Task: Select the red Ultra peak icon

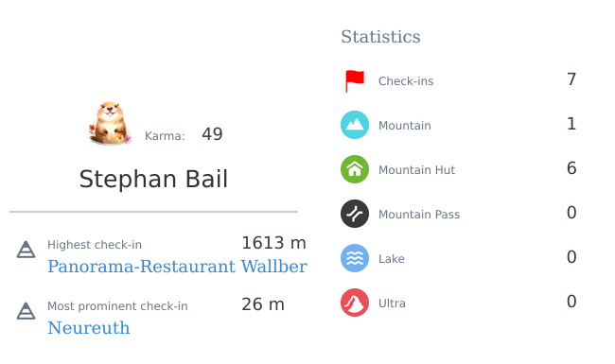Action: click(x=355, y=303)
